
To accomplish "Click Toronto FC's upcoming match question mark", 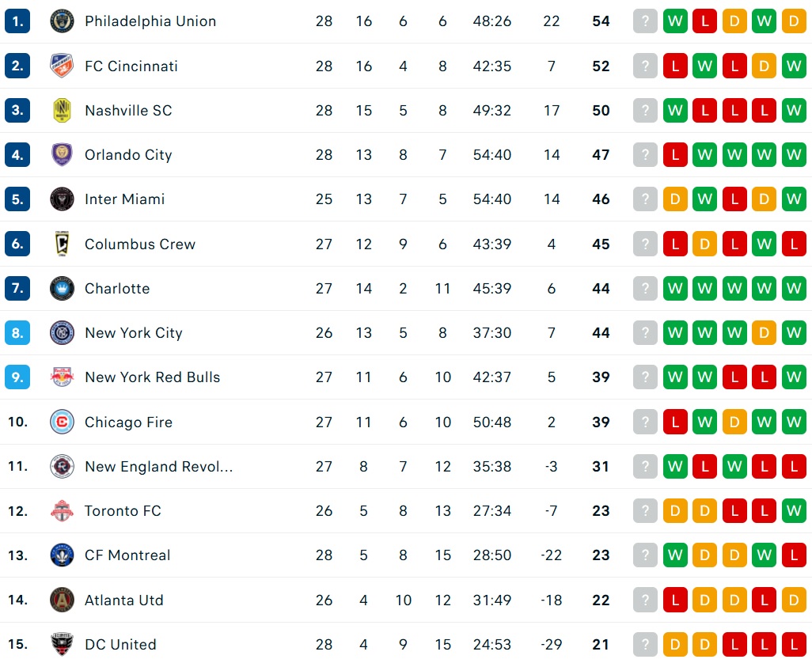I will point(645,511).
